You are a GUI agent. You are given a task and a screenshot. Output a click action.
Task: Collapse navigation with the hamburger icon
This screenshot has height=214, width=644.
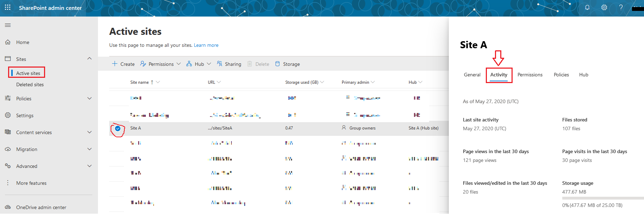click(8, 25)
